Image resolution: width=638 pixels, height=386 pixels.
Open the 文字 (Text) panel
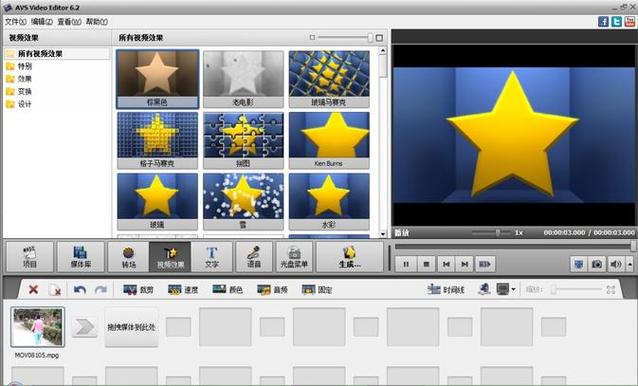point(212,257)
